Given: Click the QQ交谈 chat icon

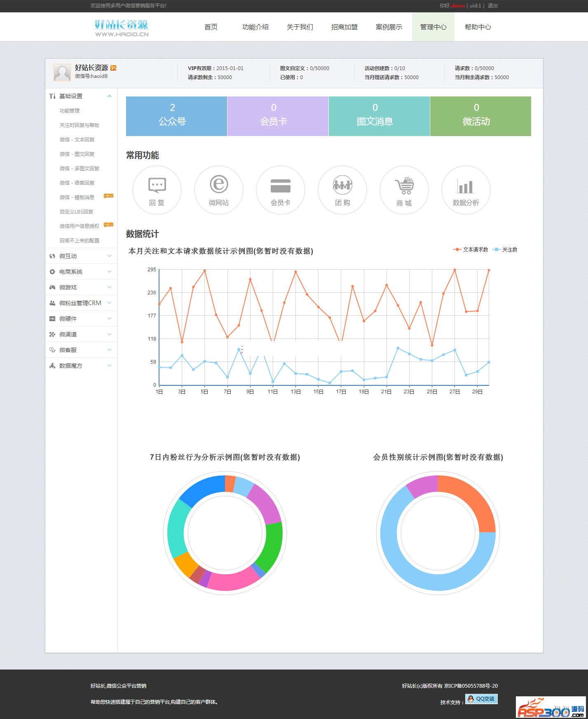Looking at the screenshot, I should click(481, 699).
